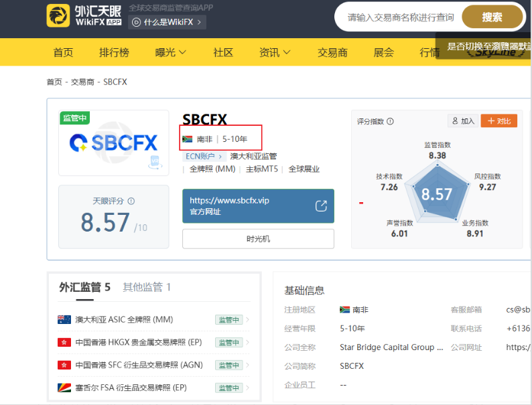Open the 社区 menu item
Screen dimensions: 532x405
(x=223, y=52)
